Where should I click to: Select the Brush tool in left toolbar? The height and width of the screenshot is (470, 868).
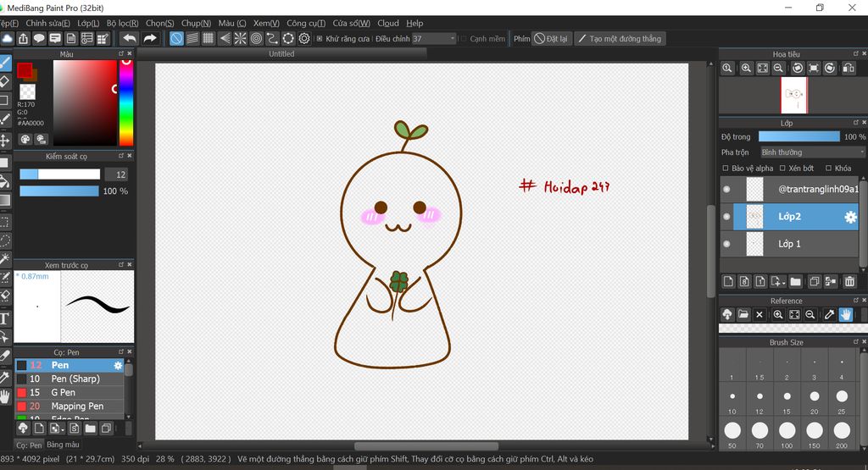4,63
